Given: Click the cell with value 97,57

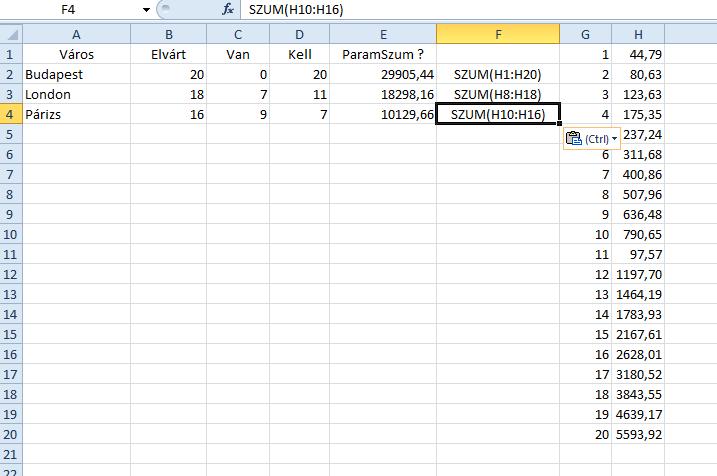Looking at the screenshot, I should (x=638, y=255).
